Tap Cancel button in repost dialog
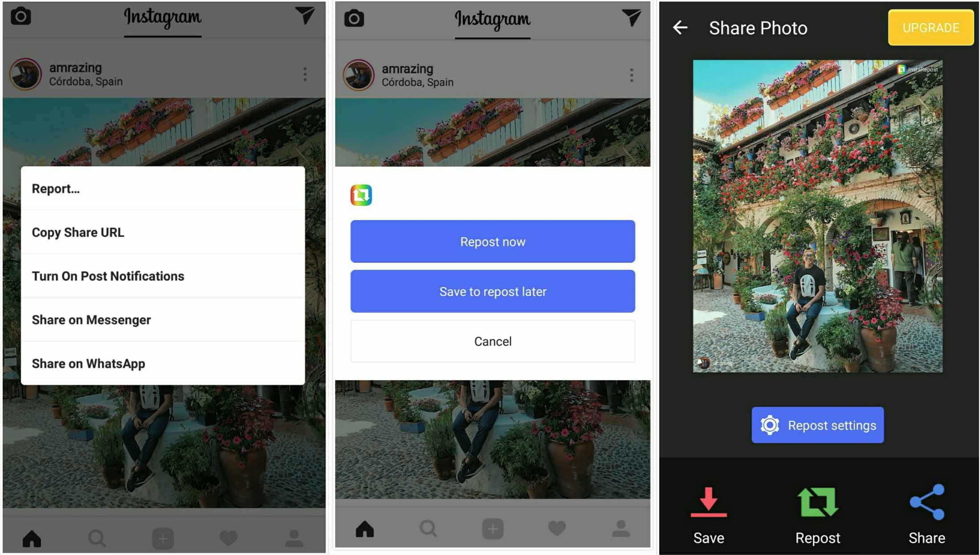980x555 pixels. tap(491, 341)
